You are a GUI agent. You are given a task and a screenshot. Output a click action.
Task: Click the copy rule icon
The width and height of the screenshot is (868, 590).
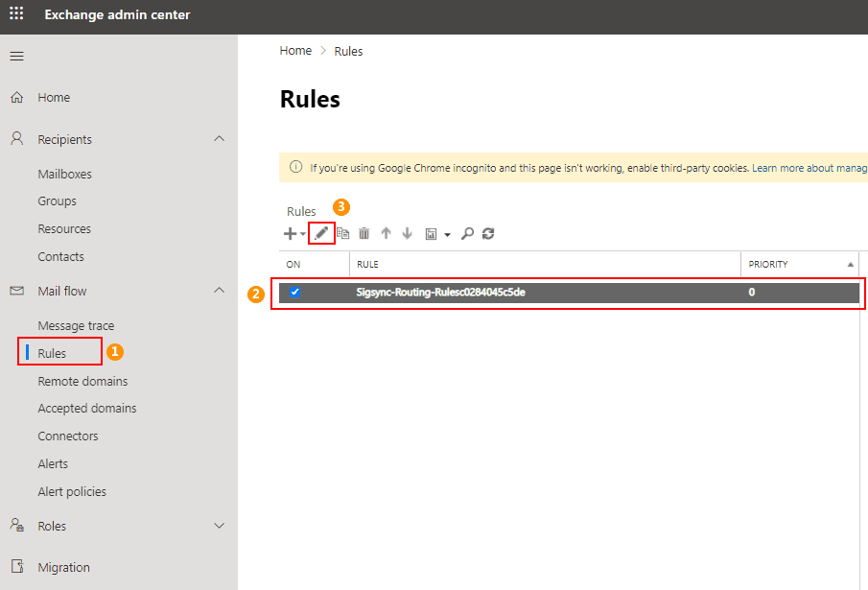click(343, 233)
